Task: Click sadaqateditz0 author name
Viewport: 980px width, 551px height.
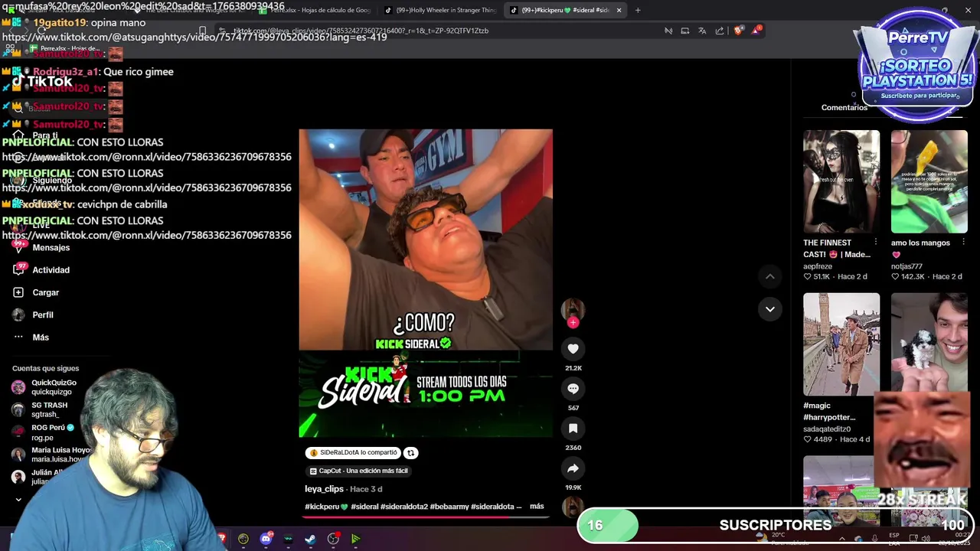Action: point(827,429)
